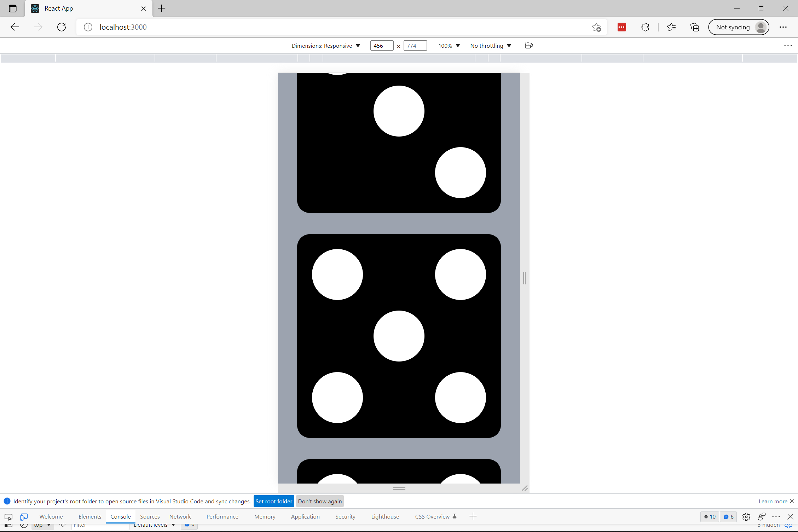This screenshot has height=532, width=798.
Task: Click the viewport width field 456
Action: pos(382,46)
